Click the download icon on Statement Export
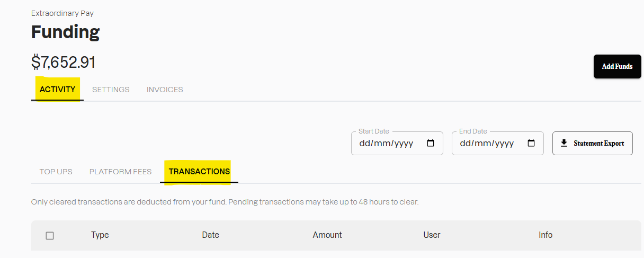This screenshot has height=258, width=644. coord(564,143)
